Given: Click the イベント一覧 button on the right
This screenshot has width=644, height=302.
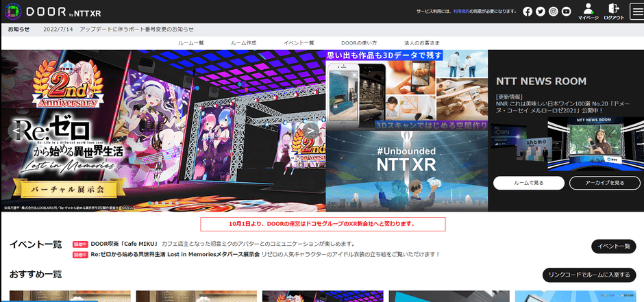Looking at the screenshot, I should pyautogui.click(x=613, y=247).
